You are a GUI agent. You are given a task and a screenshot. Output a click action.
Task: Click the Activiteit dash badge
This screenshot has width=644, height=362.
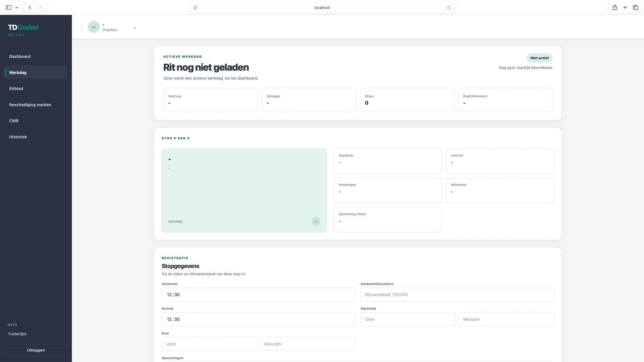[316, 221]
